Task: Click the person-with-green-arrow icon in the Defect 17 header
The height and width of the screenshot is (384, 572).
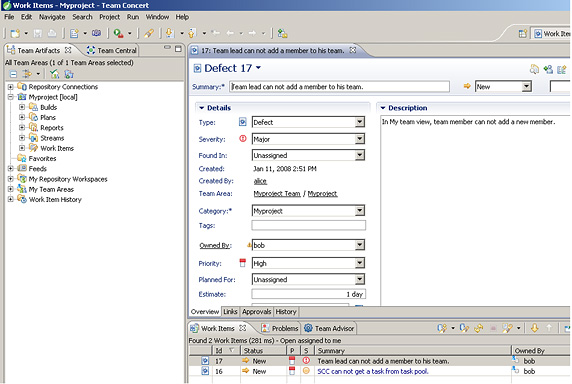Action: click(548, 69)
